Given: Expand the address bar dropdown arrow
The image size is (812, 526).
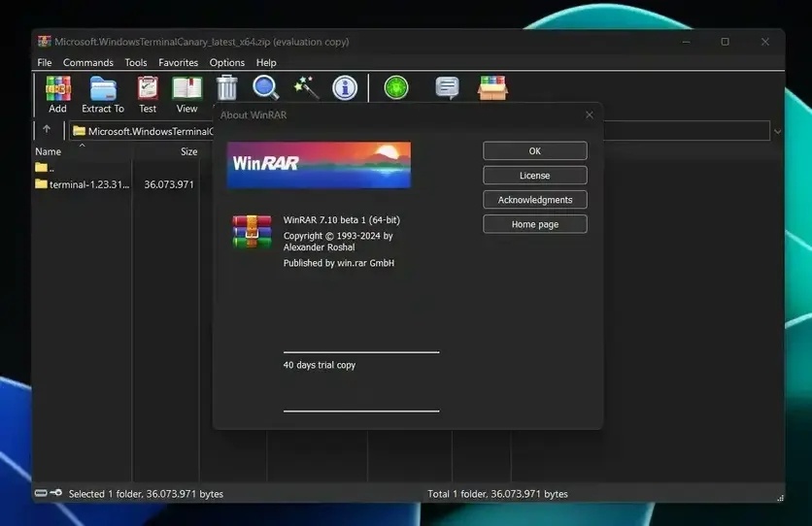Looking at the screenshot, I should click(x=777, y=131).
